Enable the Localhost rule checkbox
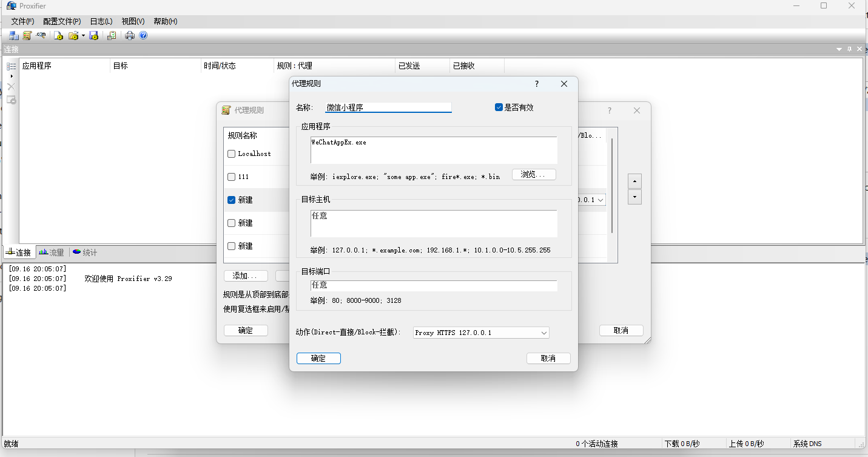The image size is (868, 457). [231, 154]
